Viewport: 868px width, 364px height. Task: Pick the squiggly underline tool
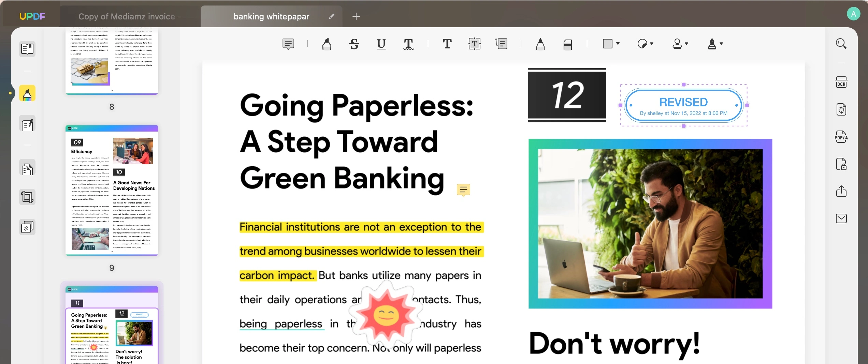[408, 44]
